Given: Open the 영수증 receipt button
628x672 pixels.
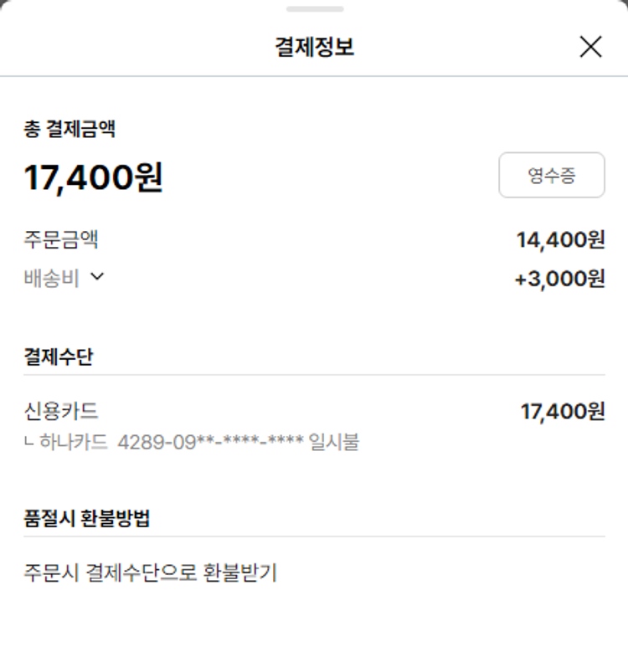Looking at the screenshot, I should pyautogui.click(x=551, y=175).
